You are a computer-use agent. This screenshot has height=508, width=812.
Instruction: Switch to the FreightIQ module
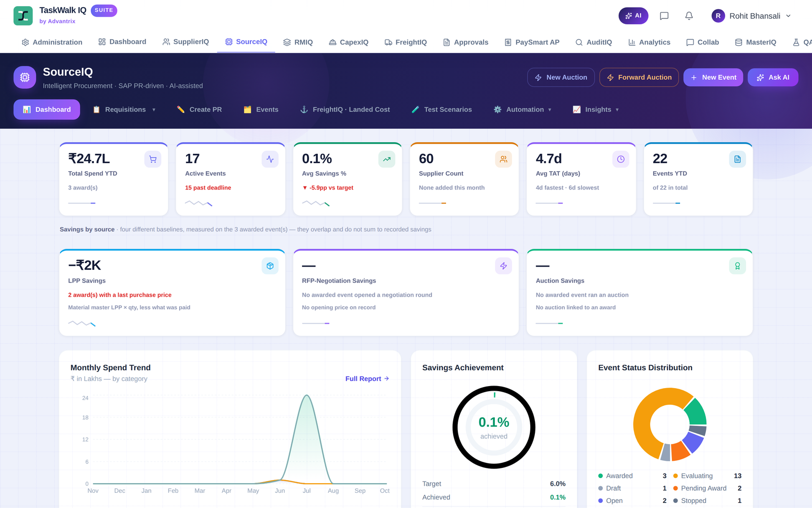[405, 42]
